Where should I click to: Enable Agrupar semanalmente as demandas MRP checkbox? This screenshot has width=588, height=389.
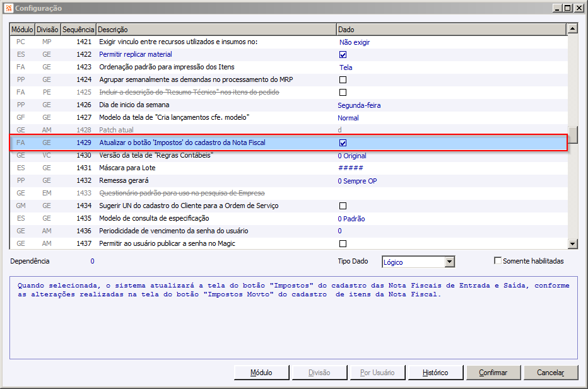pyautogui.click(x=343, y=80)
